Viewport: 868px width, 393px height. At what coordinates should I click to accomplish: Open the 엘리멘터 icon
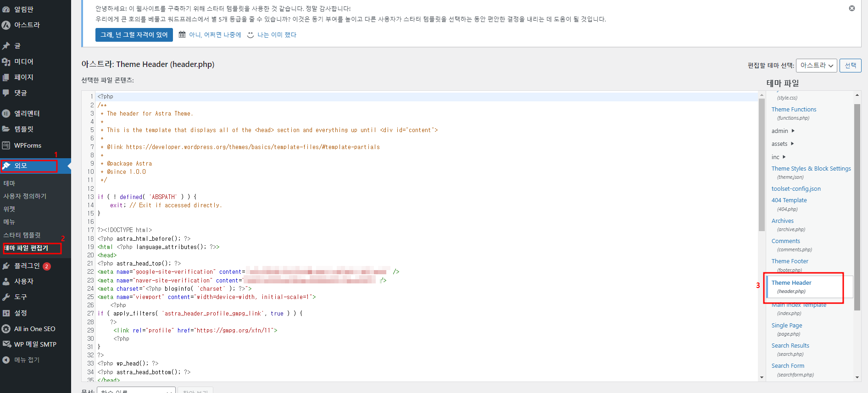point(6,114)
